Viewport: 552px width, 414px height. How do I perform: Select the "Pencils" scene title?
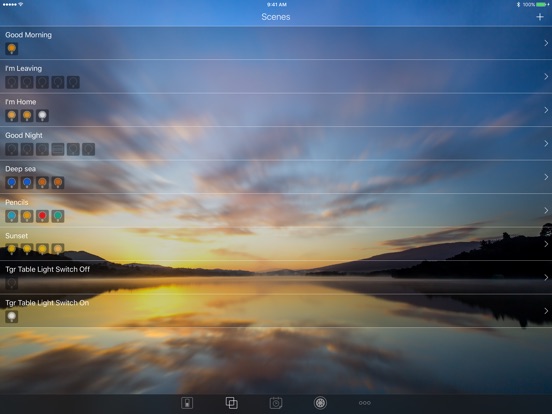click(17, 202)
